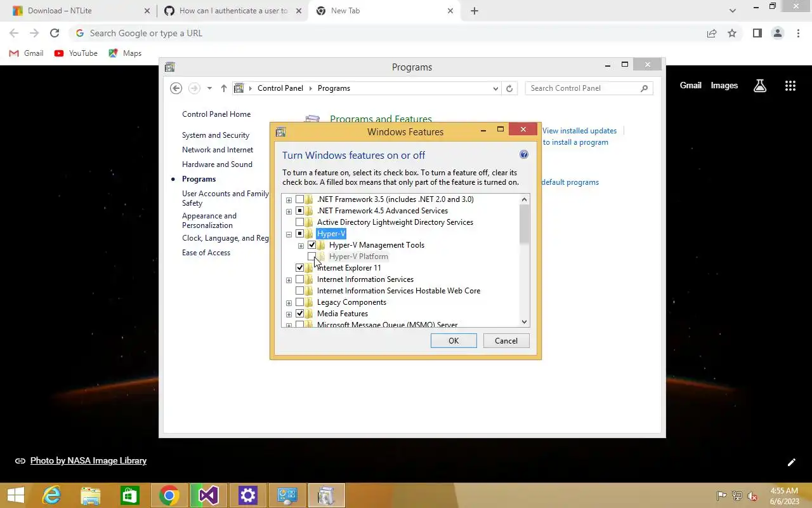The image size is (812, 508).
Task: Click the features list scroll down arrow
Action: (x=524, y=322)
